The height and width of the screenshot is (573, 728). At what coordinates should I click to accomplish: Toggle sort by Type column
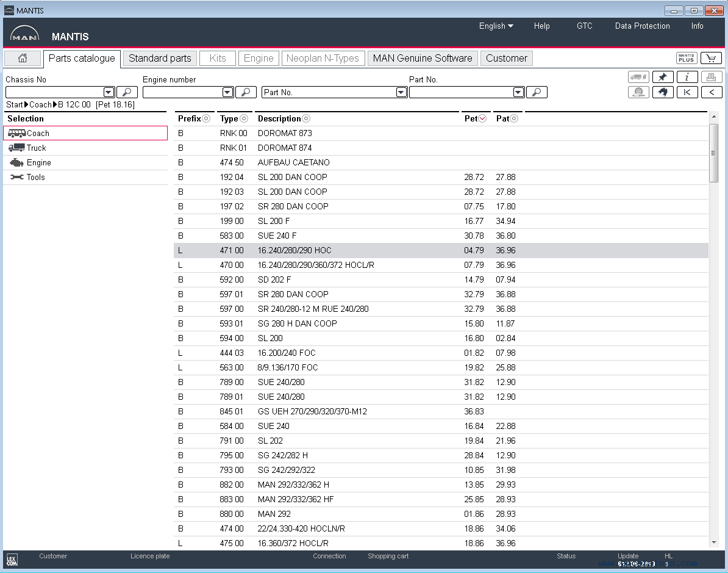[244, 118]
